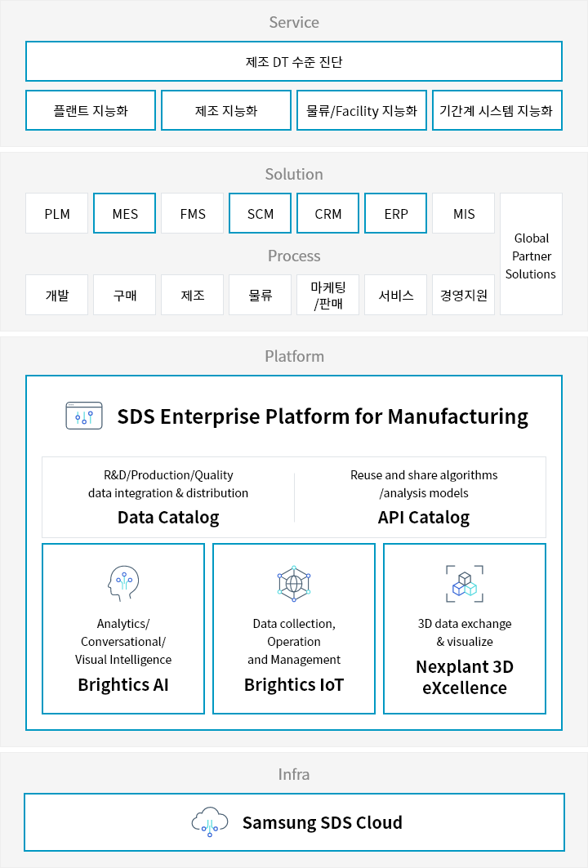Select the 제조 DT 수준 진단 box

pos(294,61)
